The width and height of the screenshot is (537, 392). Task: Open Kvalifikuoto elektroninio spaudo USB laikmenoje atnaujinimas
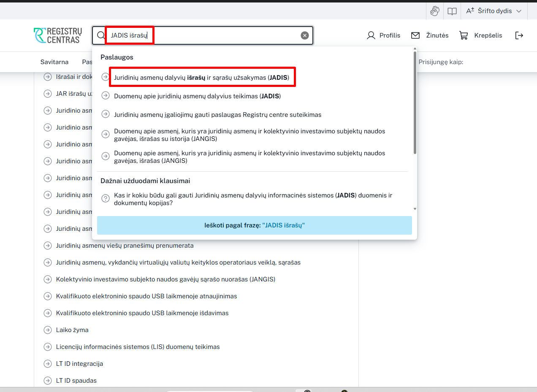pyautogui.click(x=146, y=296)
